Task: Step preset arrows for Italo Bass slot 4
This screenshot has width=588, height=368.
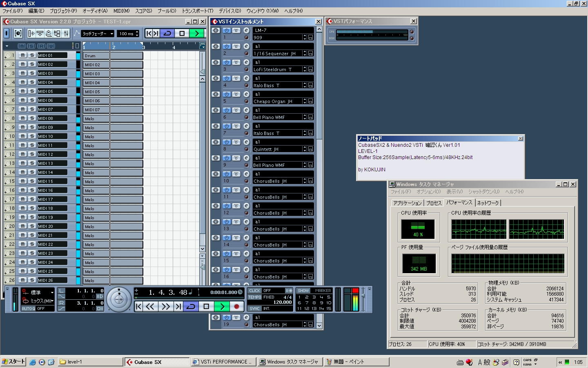Action: (305, 85)
